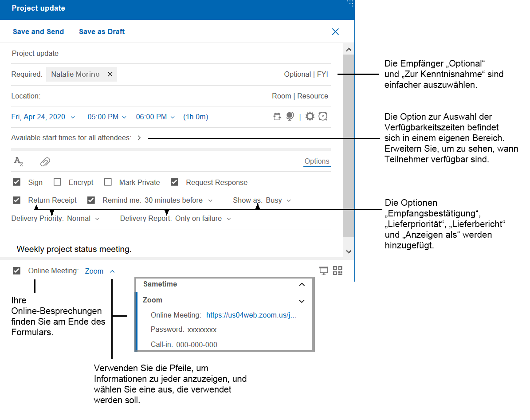The height and width of the screenshot is (420, 530).
Task: Click the settings gear icon next to the time
Action: [x=310, y=116]
